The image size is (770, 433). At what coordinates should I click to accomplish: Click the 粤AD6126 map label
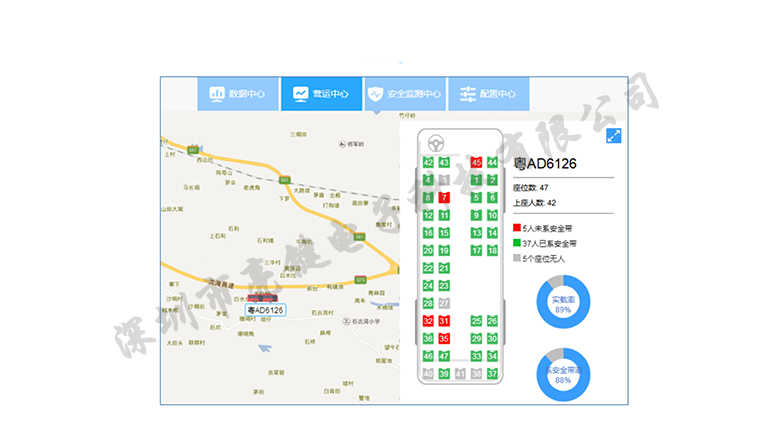pyautogui.click(x=266, y=310)
